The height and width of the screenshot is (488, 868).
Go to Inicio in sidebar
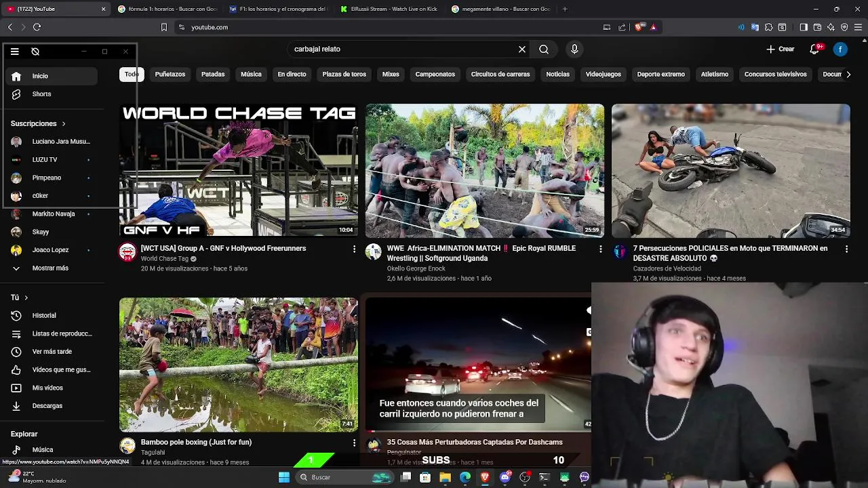(52, 76)
